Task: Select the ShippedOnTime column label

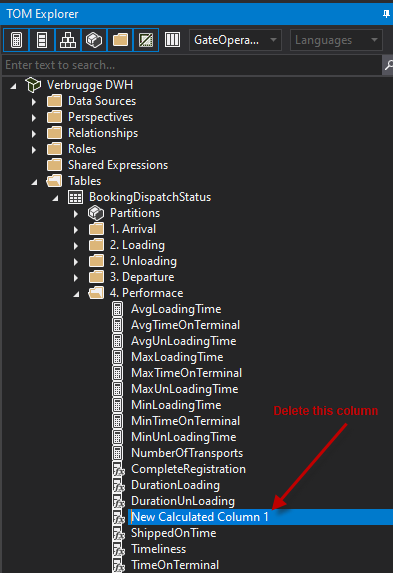Action: pyautogui.click(x=174, y=533)
